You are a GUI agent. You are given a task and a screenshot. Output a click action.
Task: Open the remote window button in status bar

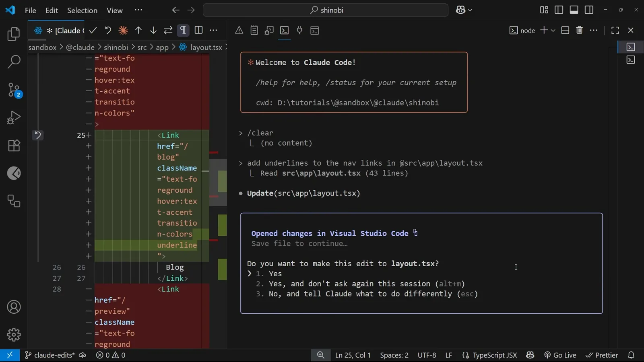coord(10,355)
